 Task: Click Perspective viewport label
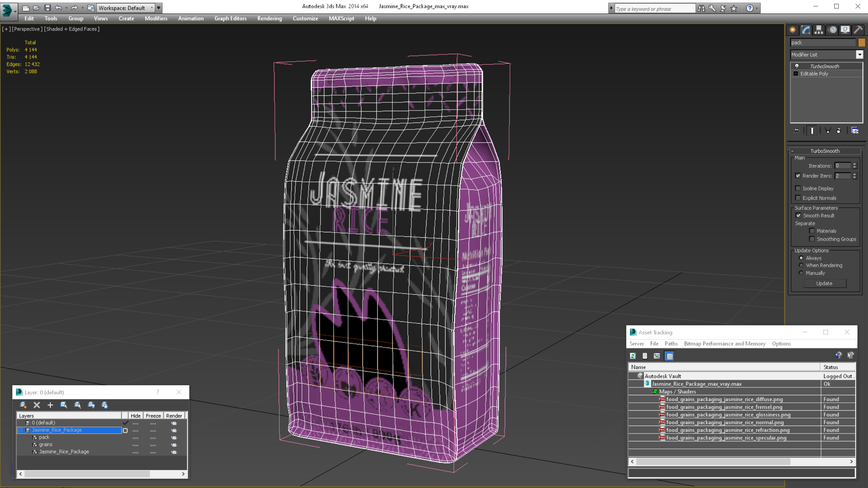(x=27, y=29)
